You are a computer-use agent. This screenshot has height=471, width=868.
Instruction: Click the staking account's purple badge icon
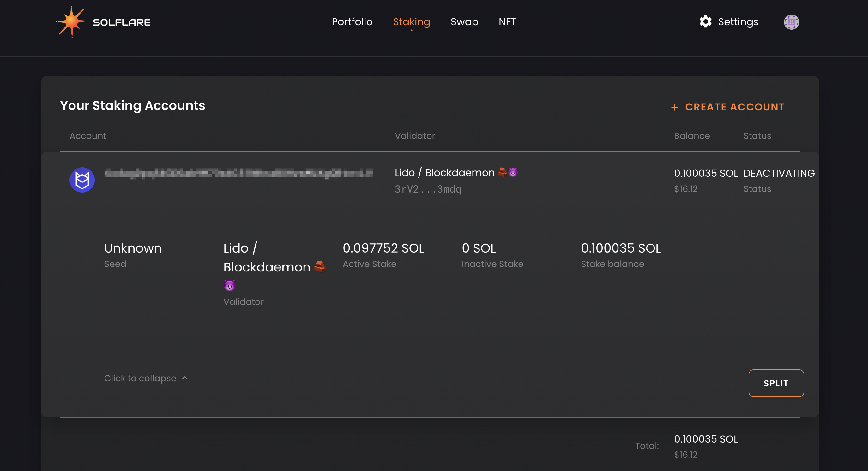pyautogui.click(x=82, y=180)
